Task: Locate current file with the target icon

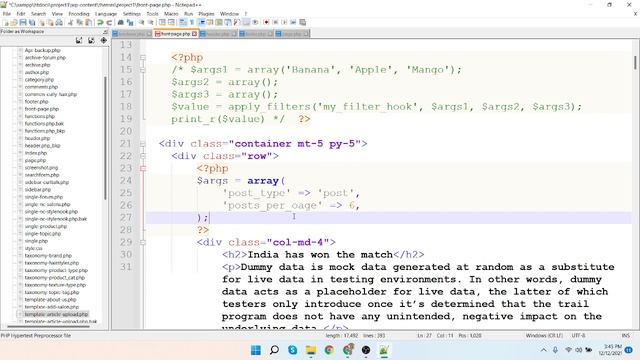Action: coord(104,40)
